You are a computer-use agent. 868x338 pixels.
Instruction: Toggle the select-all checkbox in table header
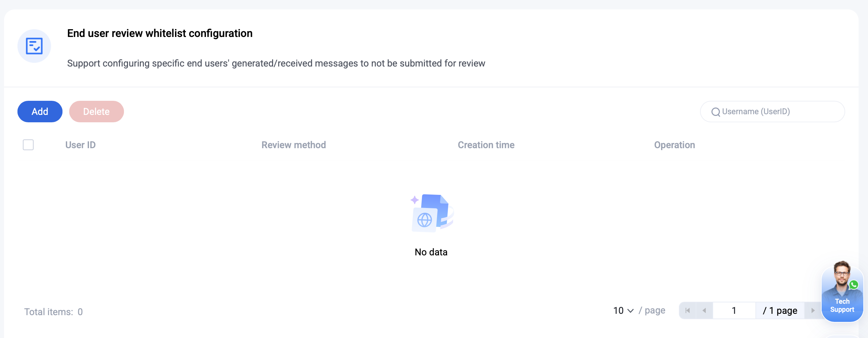(x=28, y=145)
